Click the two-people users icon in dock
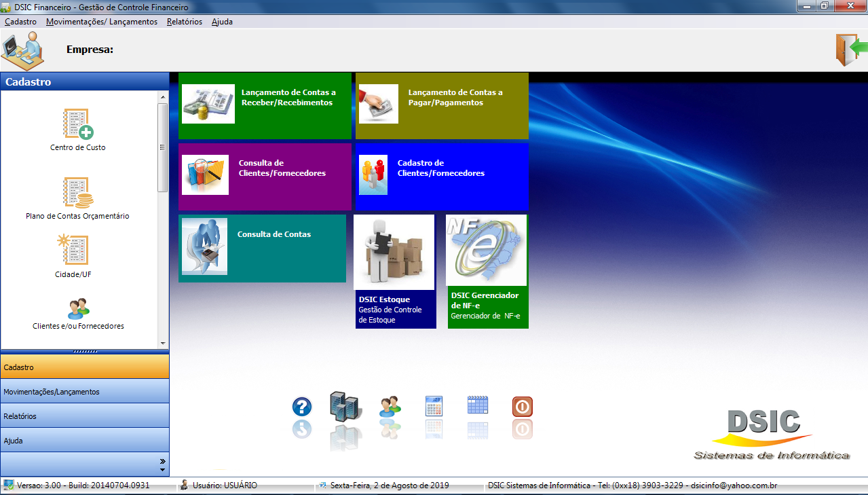 pos(390,407)
